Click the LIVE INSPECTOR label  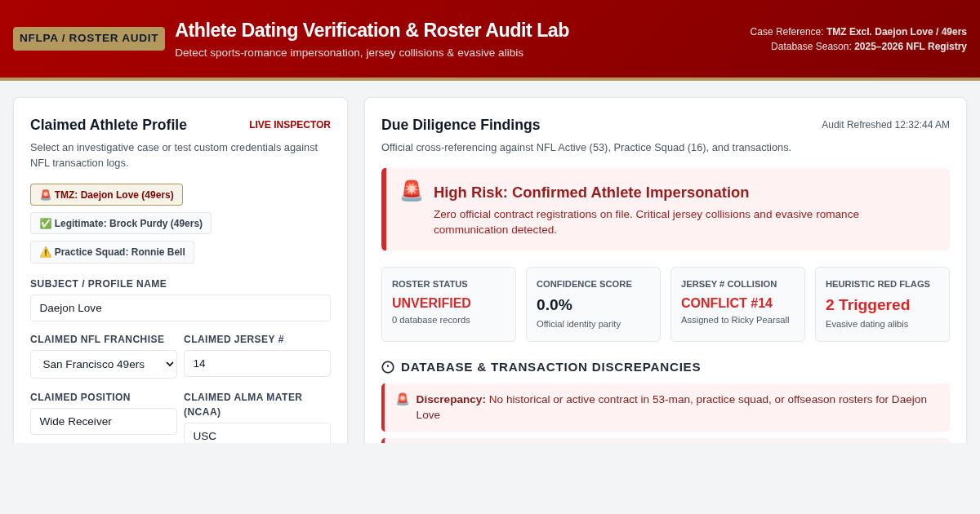click(x=290, y=125)
